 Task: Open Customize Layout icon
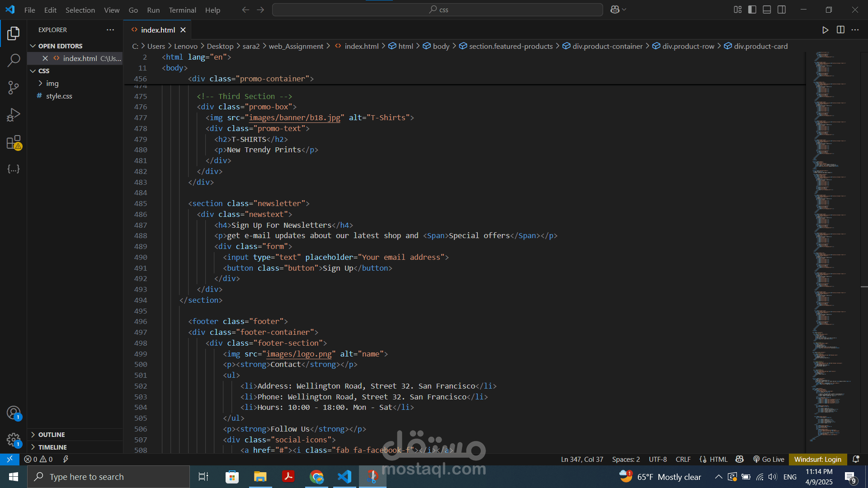(738, 9)
